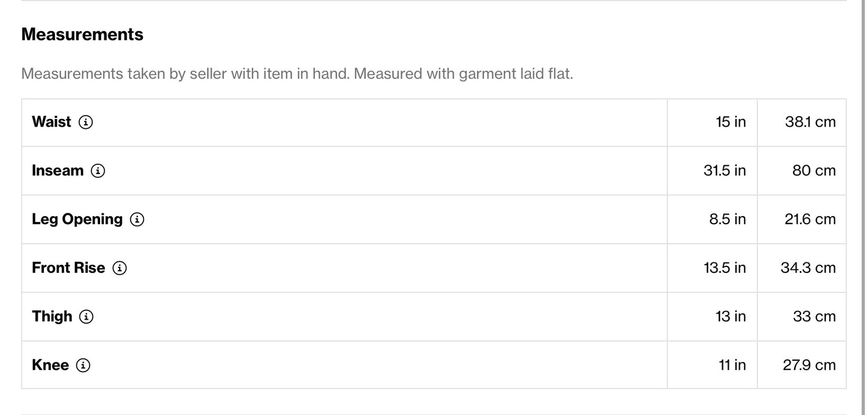Select the Waist row label
The width and height of the screenshot is (868, 415).
coord(52,122)
